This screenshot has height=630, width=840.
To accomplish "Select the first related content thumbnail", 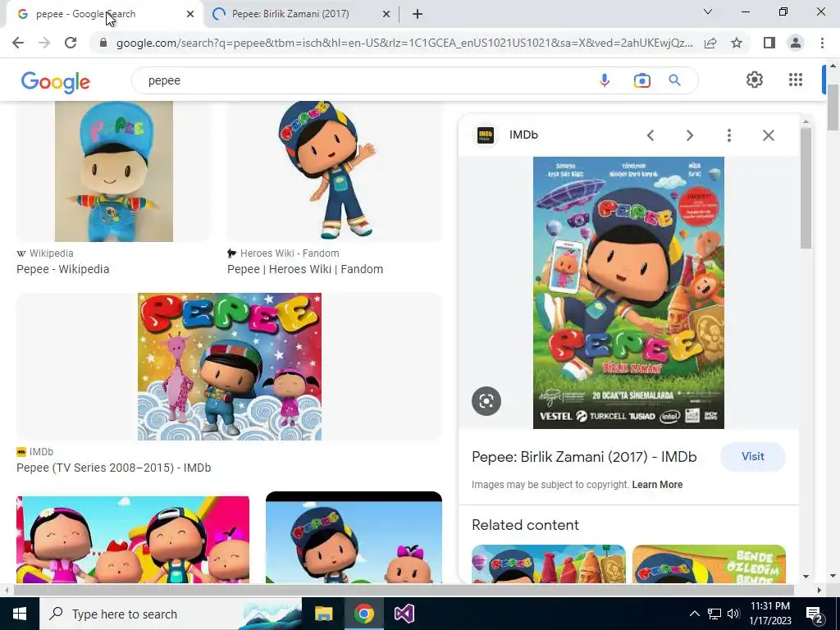I will pos(549,564).
